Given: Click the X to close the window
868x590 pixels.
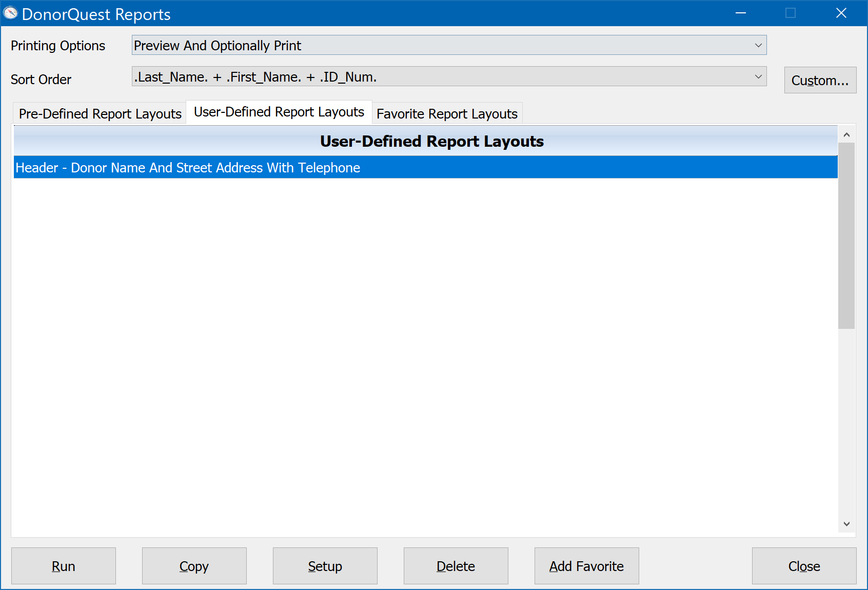Looking at the screenshot, I should 841,13.
